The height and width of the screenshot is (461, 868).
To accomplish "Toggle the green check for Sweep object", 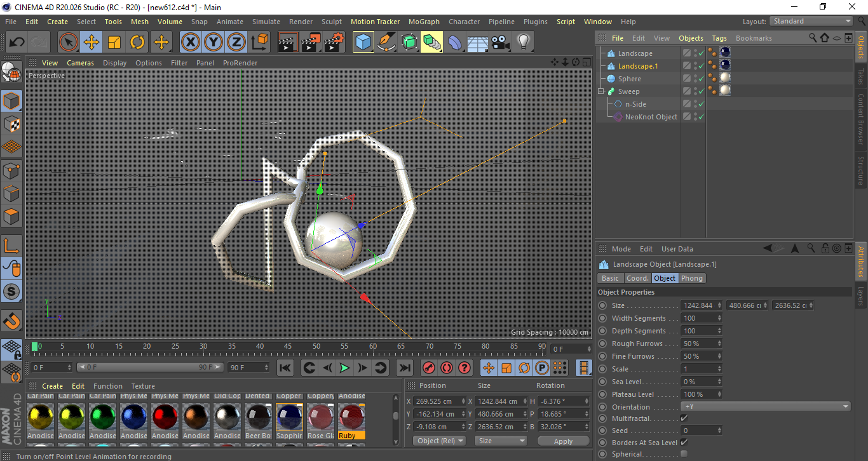I will pyautogui.click(x=702, y=91).
